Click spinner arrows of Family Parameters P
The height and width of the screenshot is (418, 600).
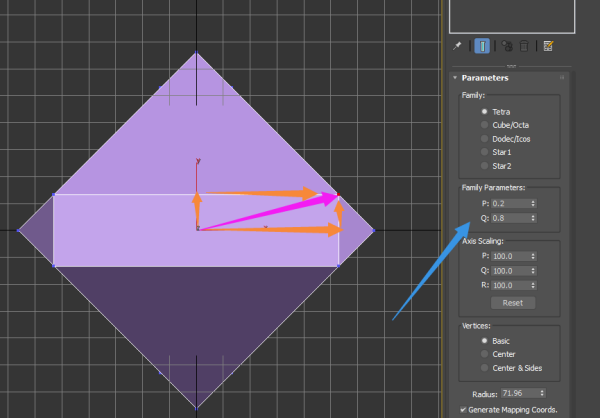tap(533, 203)
